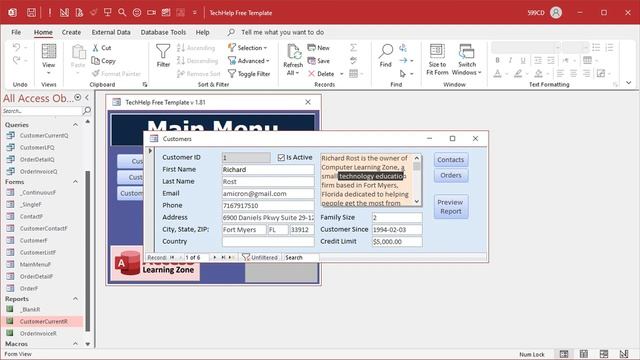Switch to the Database Tools tab
640x360 pixels.
pyautogui.click(x=163, y=32)
